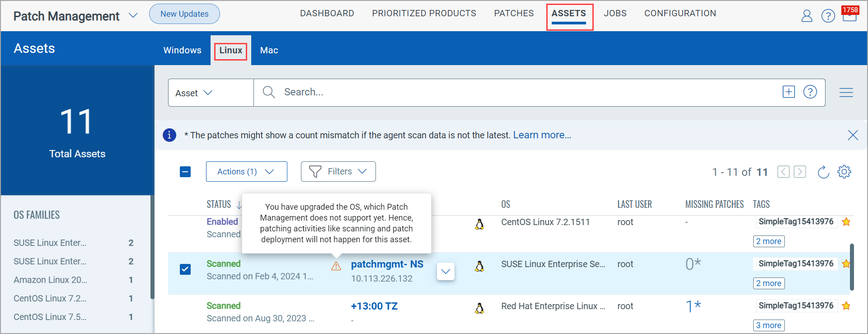The image size is (868, 334).
Task: Expand the Patch Management module dropdown
Action: (133, 16)
